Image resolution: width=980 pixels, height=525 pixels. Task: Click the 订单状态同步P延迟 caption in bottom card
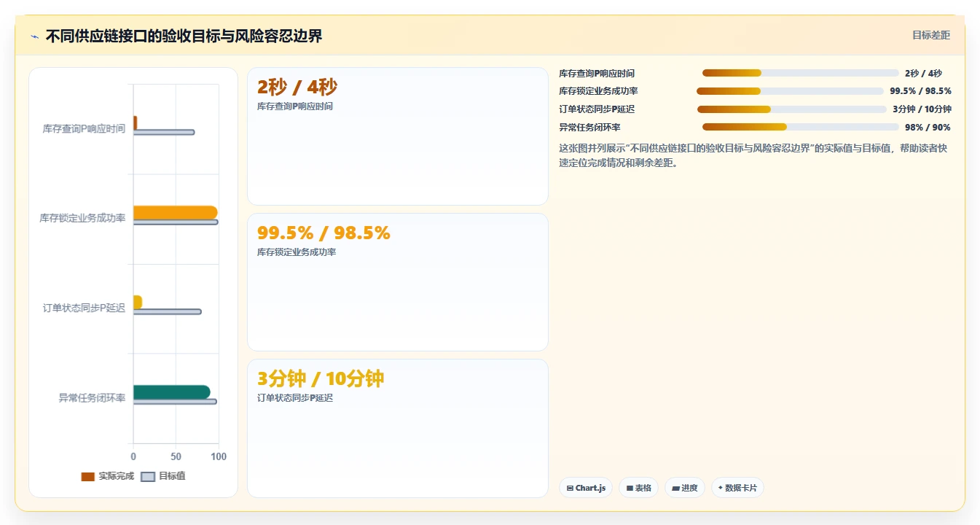click(295, 398)
